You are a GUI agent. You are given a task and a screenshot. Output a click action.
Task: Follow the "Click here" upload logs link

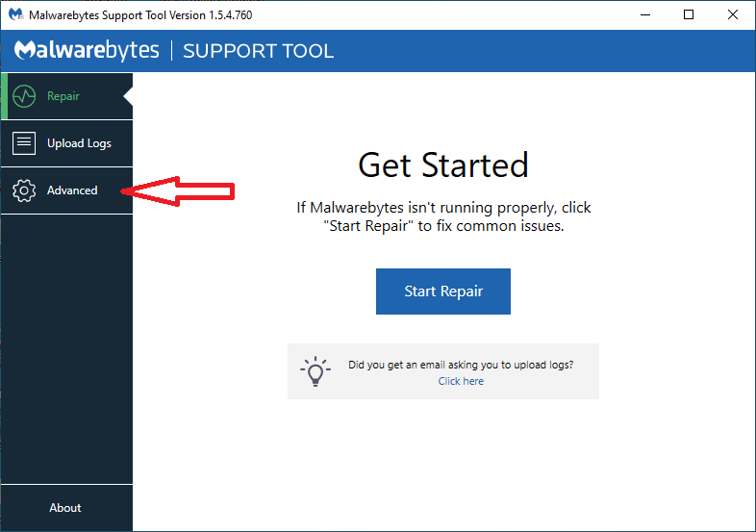461,381
